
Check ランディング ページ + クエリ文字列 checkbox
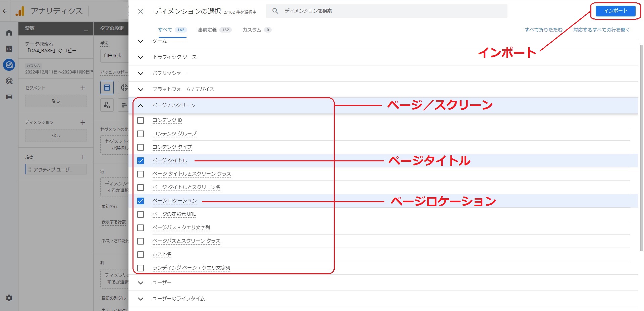(x=141, y=268)
